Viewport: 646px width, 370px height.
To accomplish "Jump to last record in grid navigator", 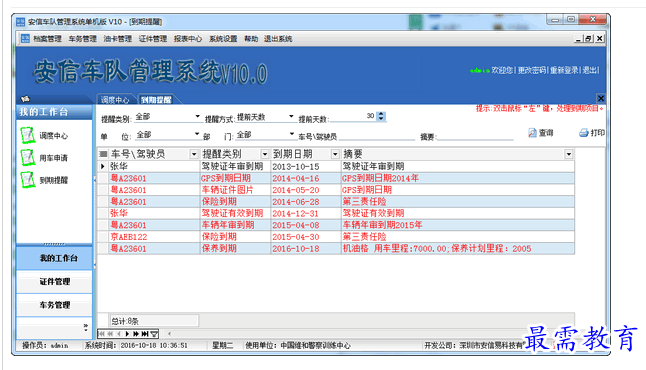I will 145,334.
